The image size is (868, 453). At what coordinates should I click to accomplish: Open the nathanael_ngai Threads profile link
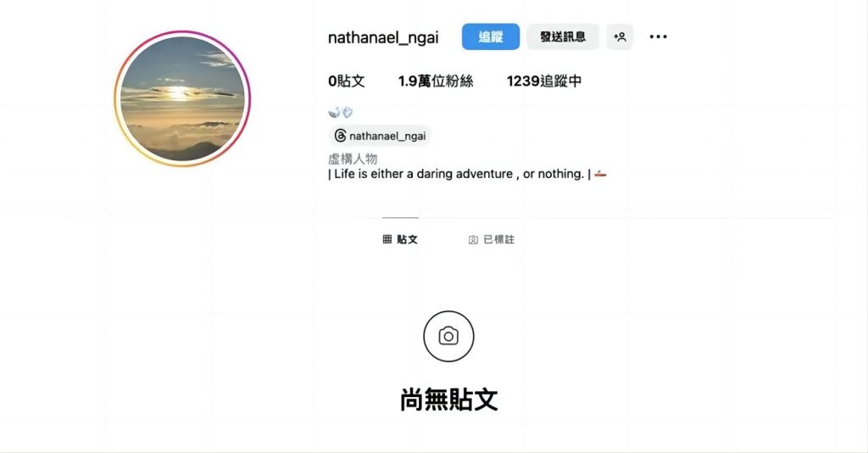coord(380,136)
